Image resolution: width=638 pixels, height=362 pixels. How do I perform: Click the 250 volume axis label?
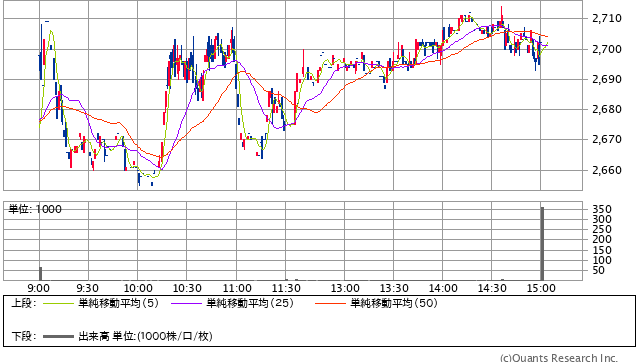pos(602,229)
